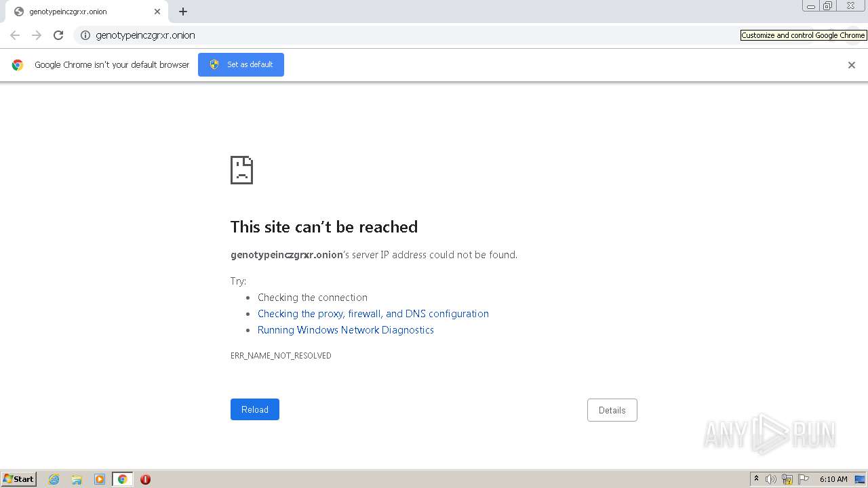View site information icon in address bar

click(x=85, y=35)
